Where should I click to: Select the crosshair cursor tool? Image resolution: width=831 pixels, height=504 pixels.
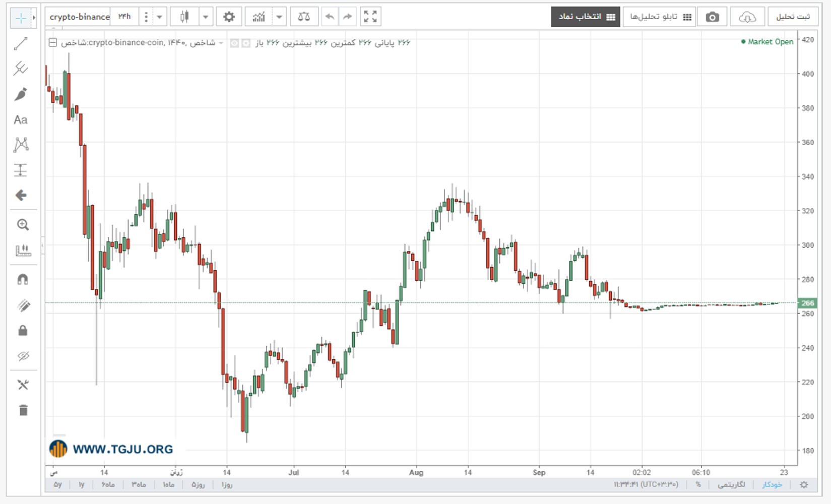pyautogui.click(x=21, y=18)
